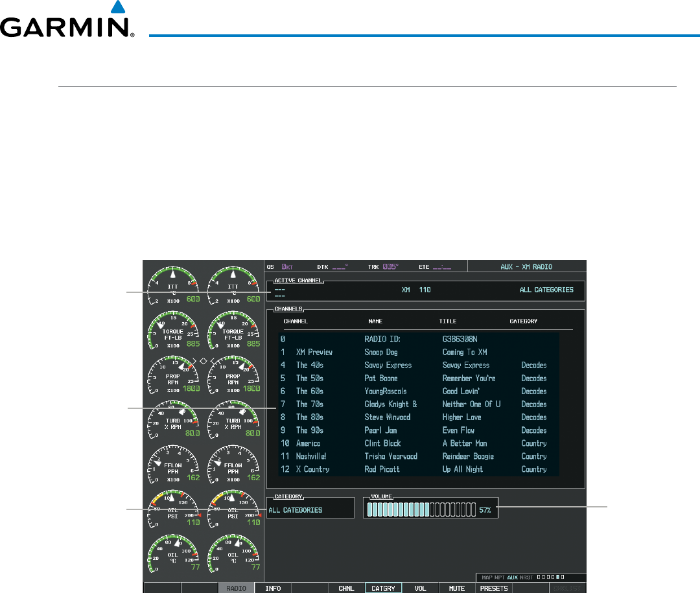Toggle the MUTE softkey

[457, 588]
